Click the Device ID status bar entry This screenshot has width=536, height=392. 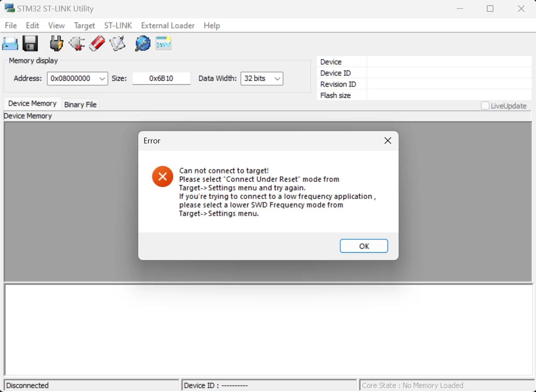[x=269, y=385]
